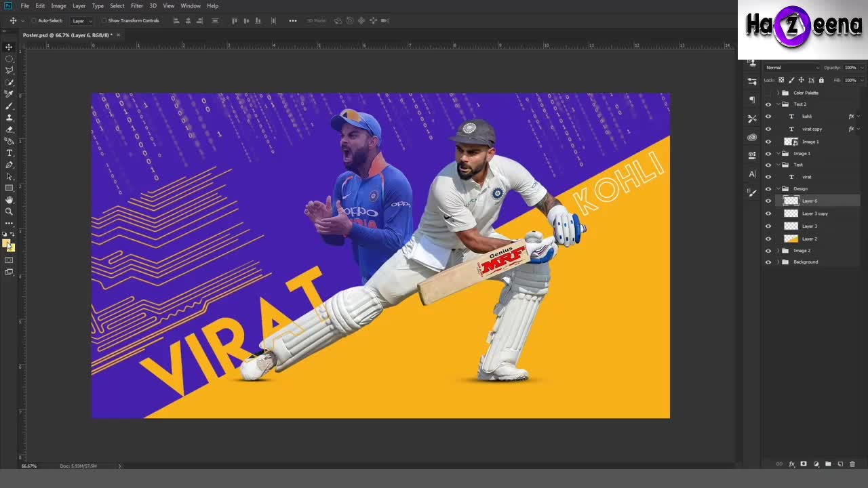The width and height of the screenshot is (868, 488).
Task: Open the foreground color swatch picker
Action: pyautogui.click(x=6, y=243)
